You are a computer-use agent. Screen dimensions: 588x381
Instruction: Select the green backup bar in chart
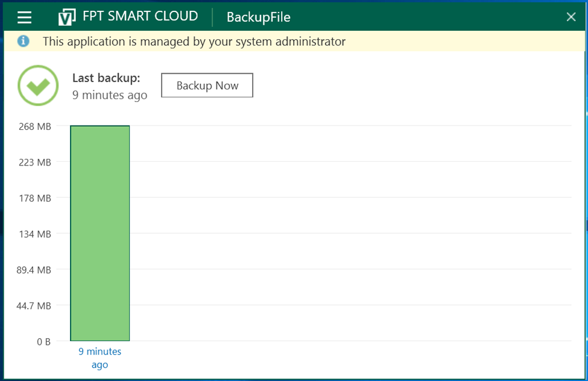pos(100,233)
